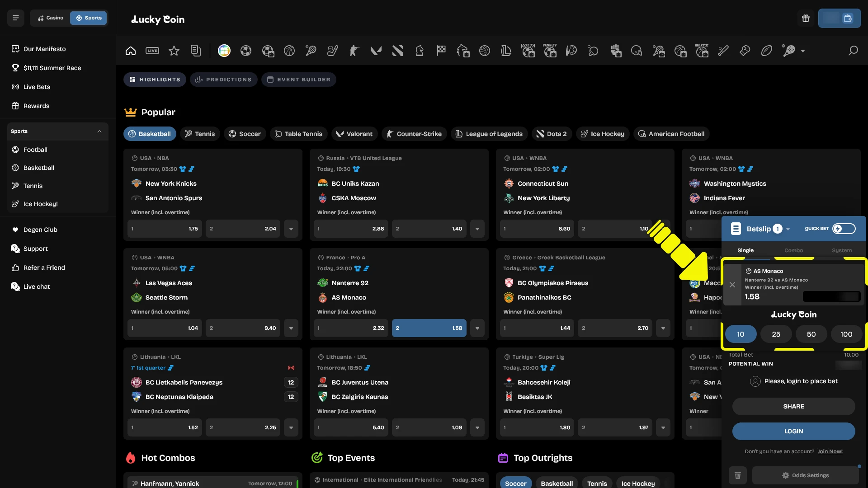This screenshot has width=868, height=488.
Task: Click the LOGIN button
Action: click(793, 431)
